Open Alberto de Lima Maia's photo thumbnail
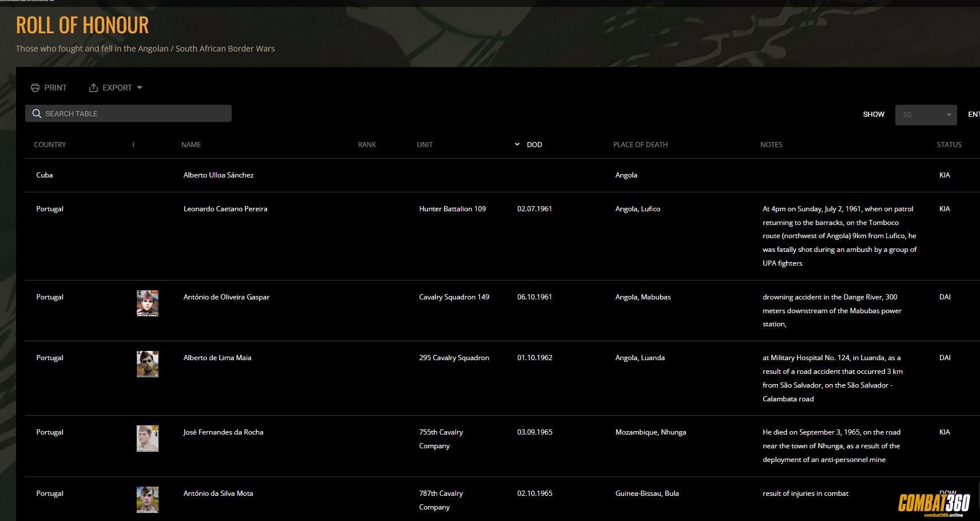Screen dimensions: 980x521 click(x=148, y=364)
